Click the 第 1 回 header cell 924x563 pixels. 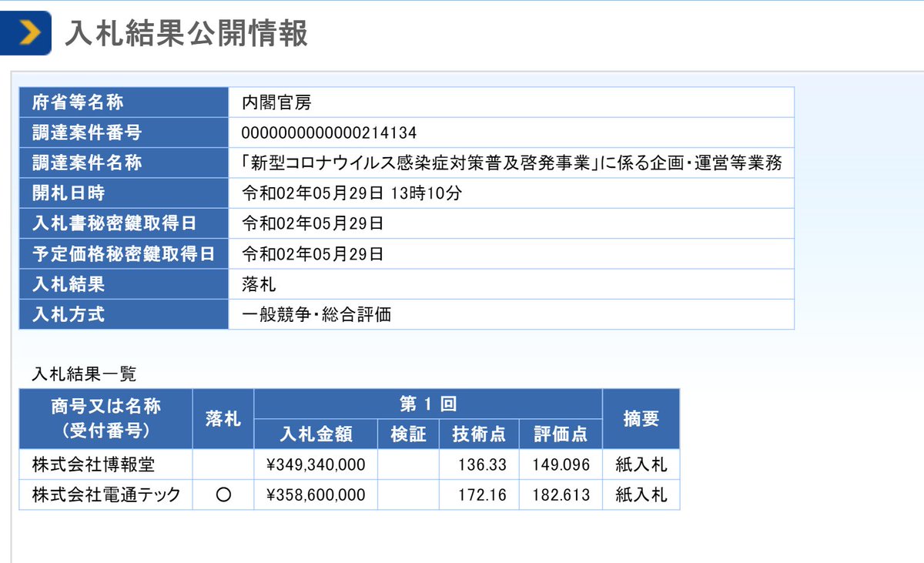coord(428,404)
